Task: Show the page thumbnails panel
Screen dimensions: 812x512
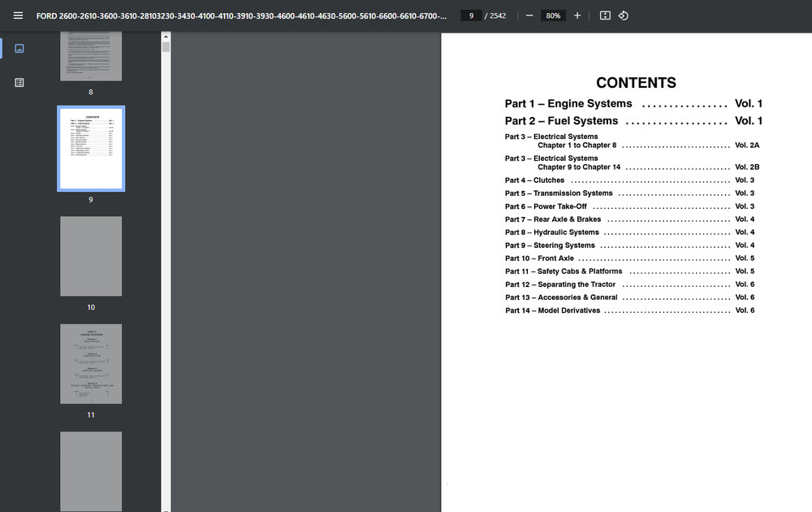Action: coord(19,48)
